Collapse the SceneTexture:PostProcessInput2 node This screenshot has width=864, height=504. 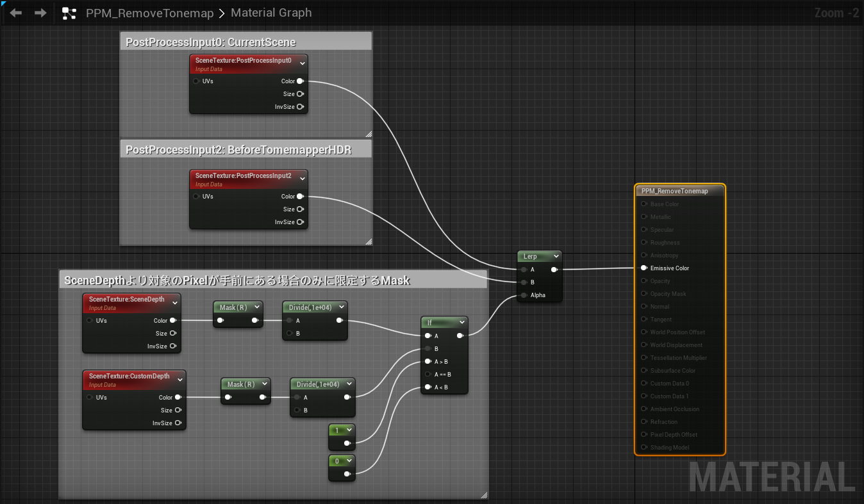[301, 177]
